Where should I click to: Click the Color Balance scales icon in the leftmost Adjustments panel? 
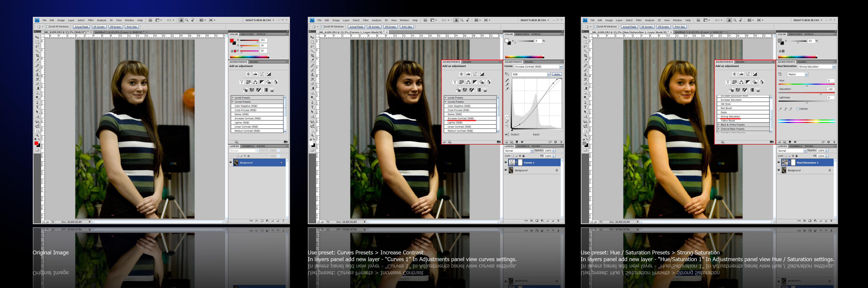pyautogui.click(x=255, y=82)
